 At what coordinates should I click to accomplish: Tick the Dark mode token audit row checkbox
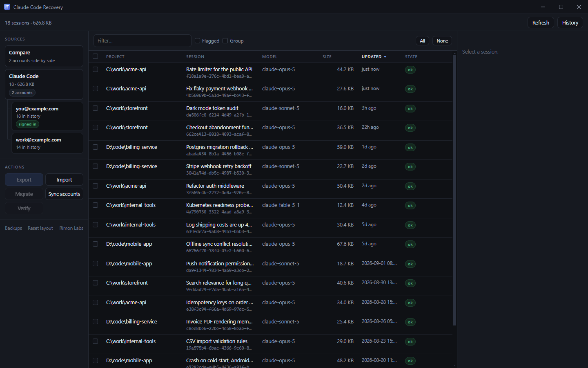coord(95,108)
